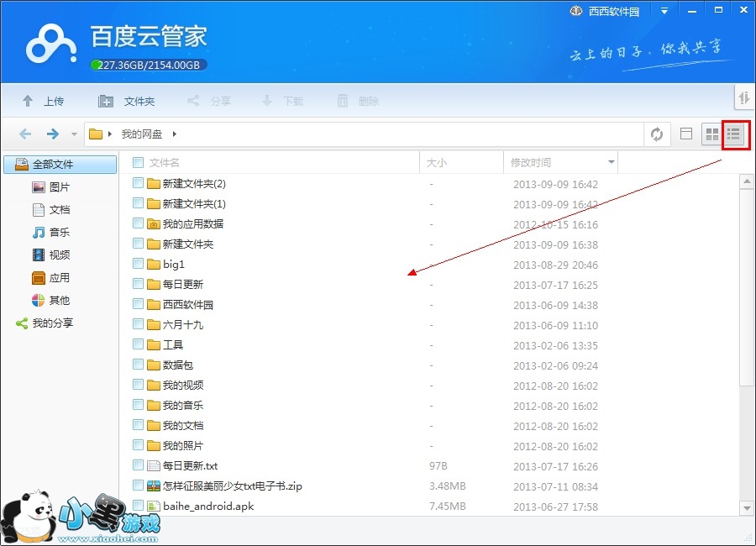The image size is (756, 546).
Task: Select the 新建文件夹 folder name
Action: click(x=188, y=244)
